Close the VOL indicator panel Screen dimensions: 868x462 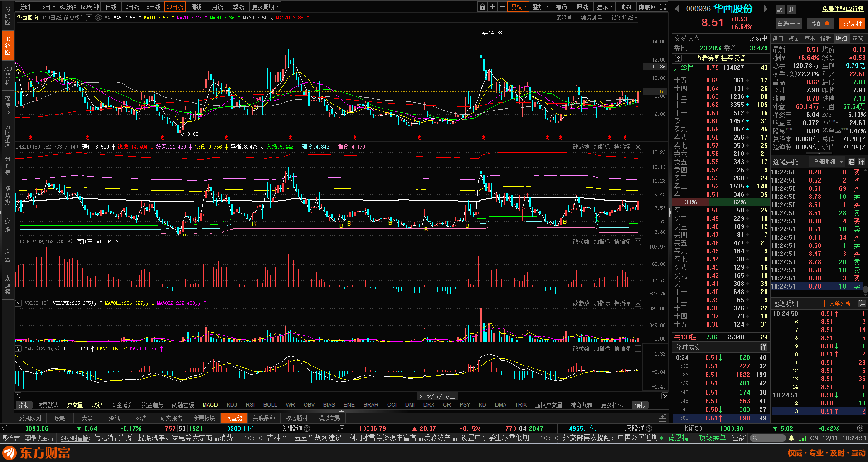pyautogui.click(x=638, y=303)
